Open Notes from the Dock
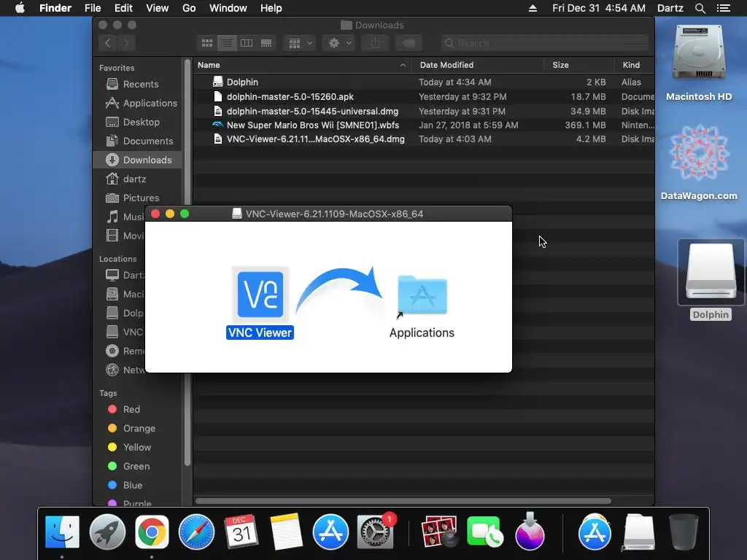The width and height of the screenshot is (747, 560). (x=286, y=532)
